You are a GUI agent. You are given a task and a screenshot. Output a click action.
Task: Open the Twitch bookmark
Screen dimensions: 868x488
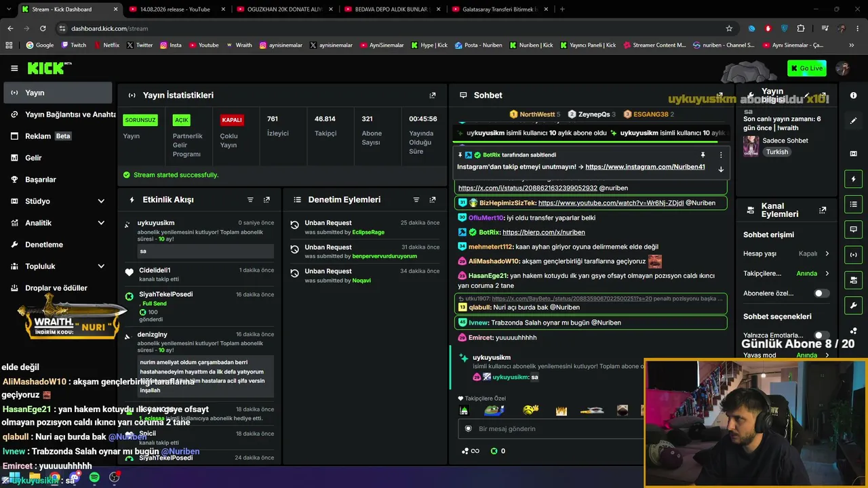point(74,45)
